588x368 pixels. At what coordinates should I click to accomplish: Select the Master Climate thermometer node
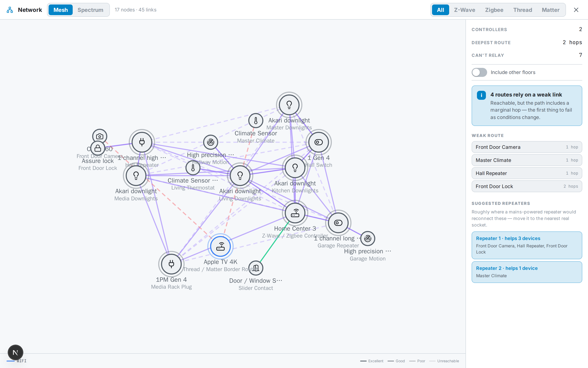tap(256, 120)
